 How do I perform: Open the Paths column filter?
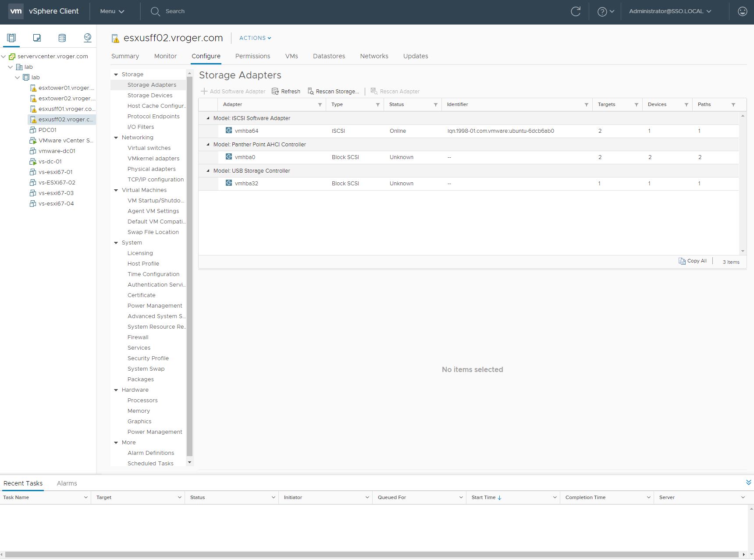pyautogui.click(x=733, y=105)
